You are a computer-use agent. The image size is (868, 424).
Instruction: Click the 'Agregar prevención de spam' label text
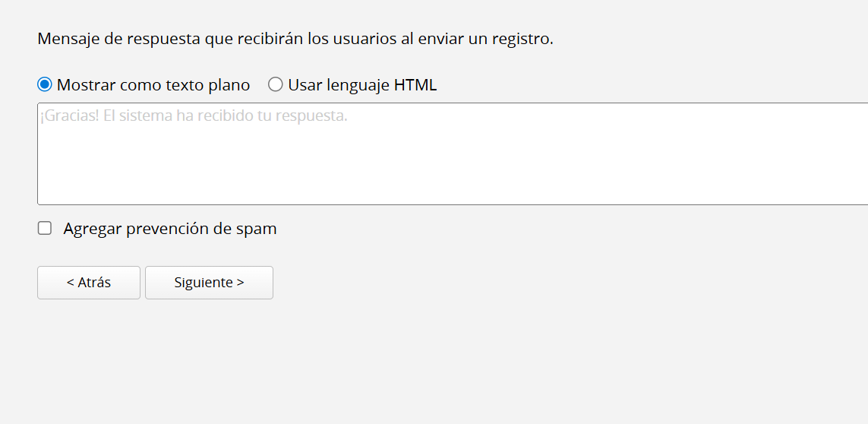[x=170, y=229]
